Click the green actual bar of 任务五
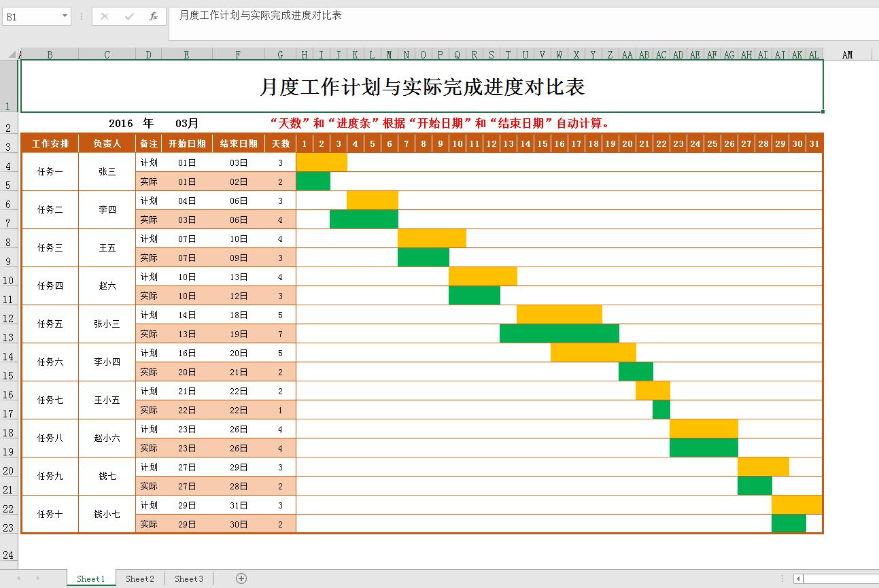879x588 pixels. 557,333
